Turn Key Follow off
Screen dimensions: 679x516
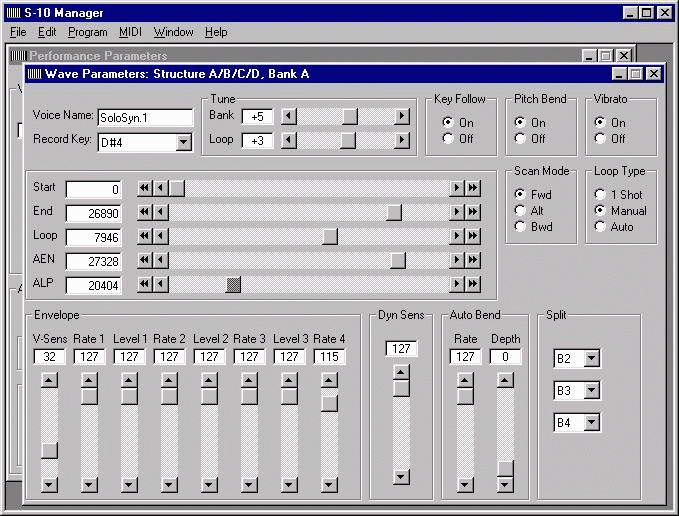448,139
